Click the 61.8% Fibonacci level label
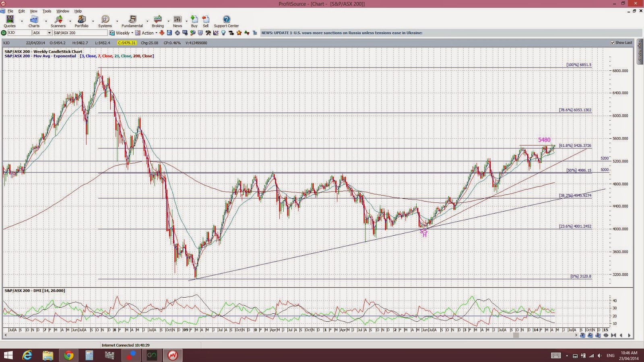The image size is (644, 362). click(575, 146)
